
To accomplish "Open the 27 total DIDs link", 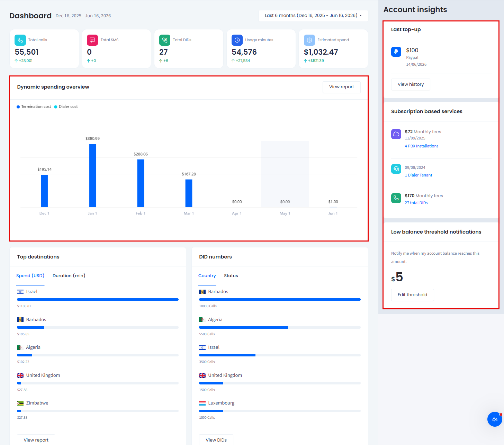I will [416, 203].
